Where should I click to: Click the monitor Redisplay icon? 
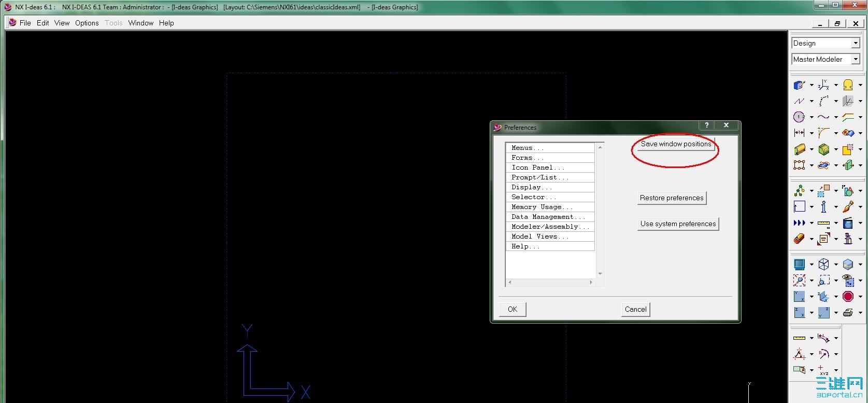coord(800,265)
